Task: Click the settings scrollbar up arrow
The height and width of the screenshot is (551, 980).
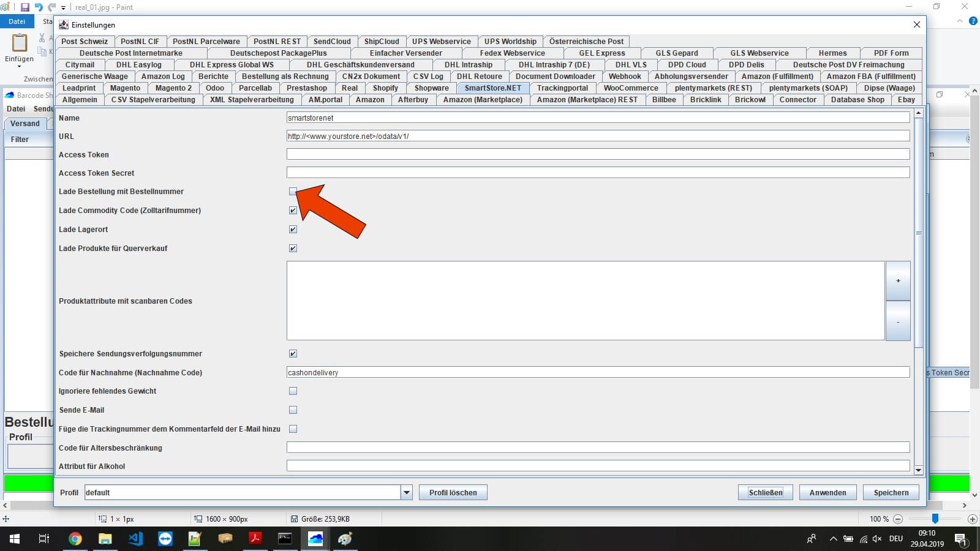Action: click(x=918, y=113)
